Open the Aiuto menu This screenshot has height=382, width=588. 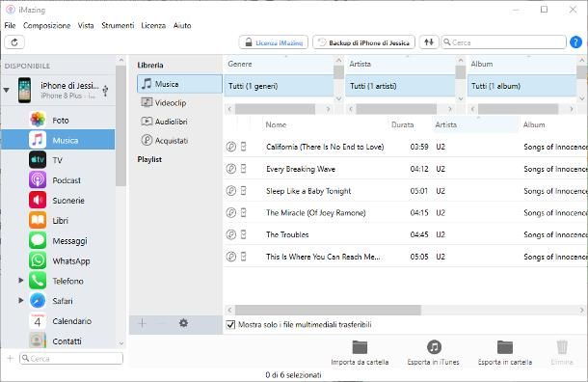tap(182, 25)
